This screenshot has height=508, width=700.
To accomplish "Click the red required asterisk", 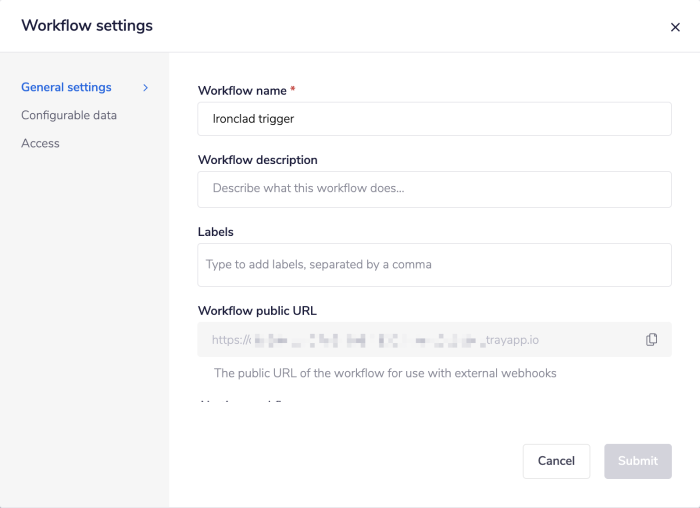I will click(x=293, y=90).
